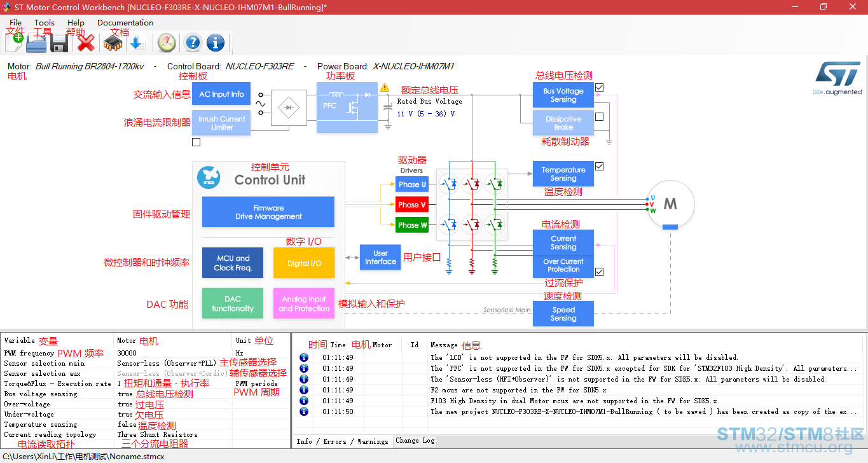Select the 'Sensor selection main' variable row

[146, 363]
